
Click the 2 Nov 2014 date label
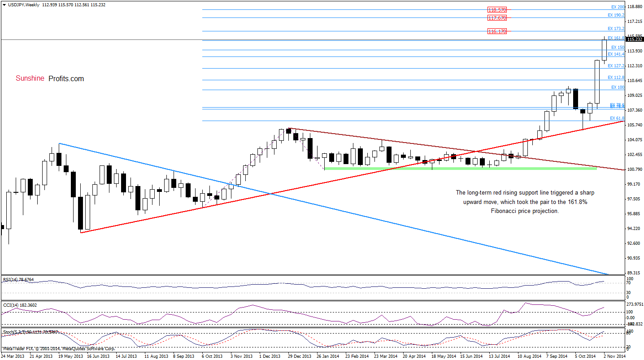pyautogui.click(x=614, y=356)
